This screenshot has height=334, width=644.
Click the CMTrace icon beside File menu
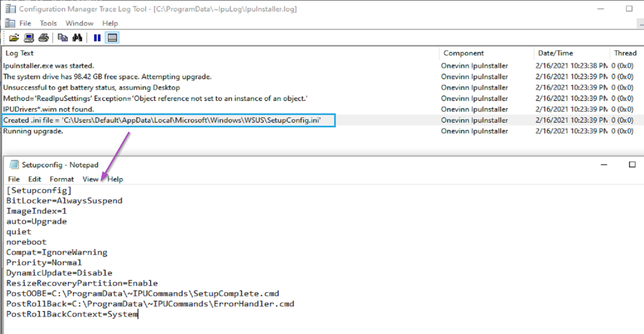click(10, 23)
